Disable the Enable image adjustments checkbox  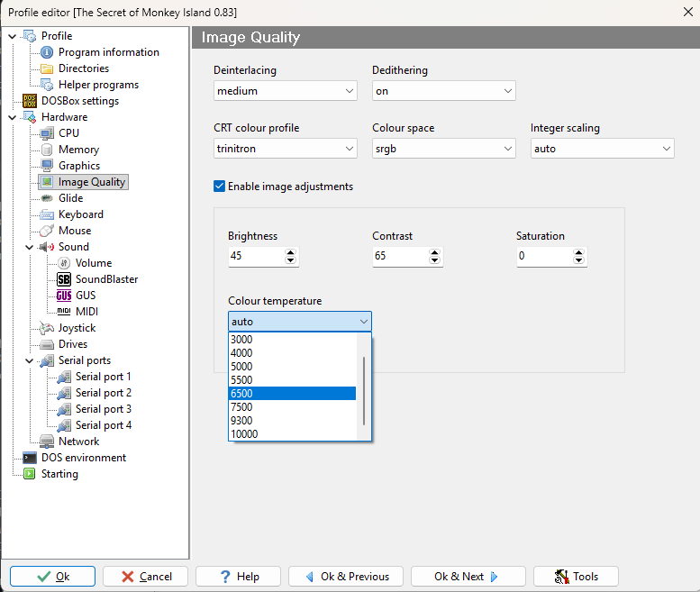(x=219, y=187)
